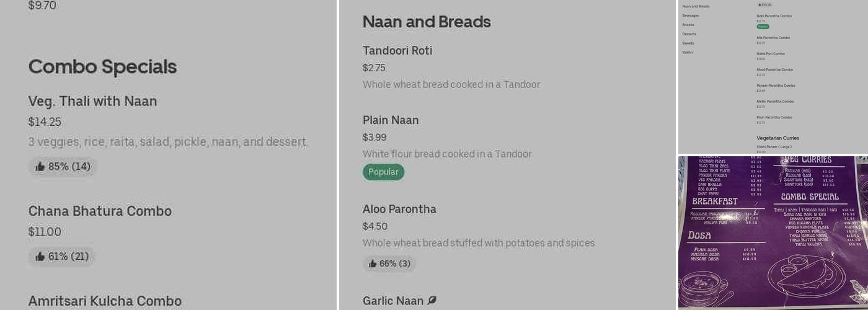Select the Amritsari Kulcha Combo item

coord(105,301)
